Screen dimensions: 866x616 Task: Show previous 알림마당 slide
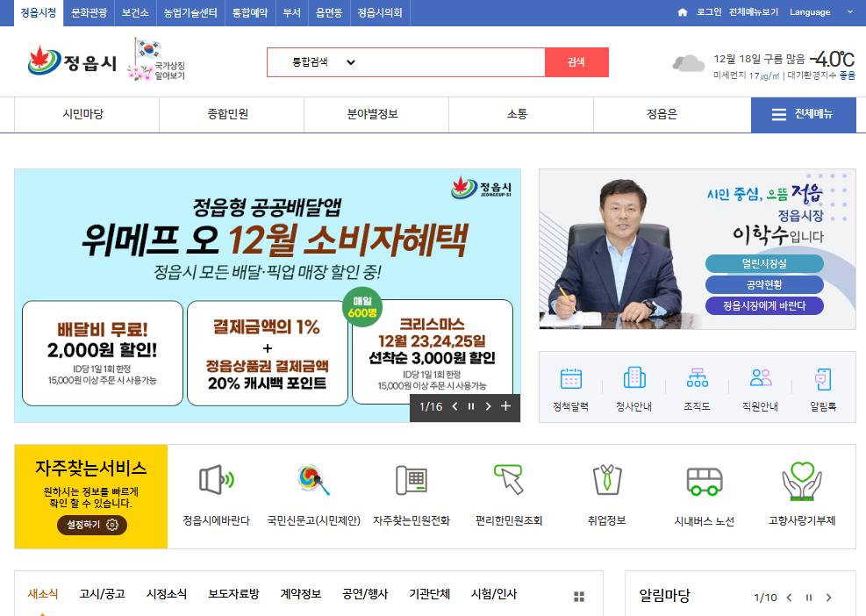pos(790,598)
